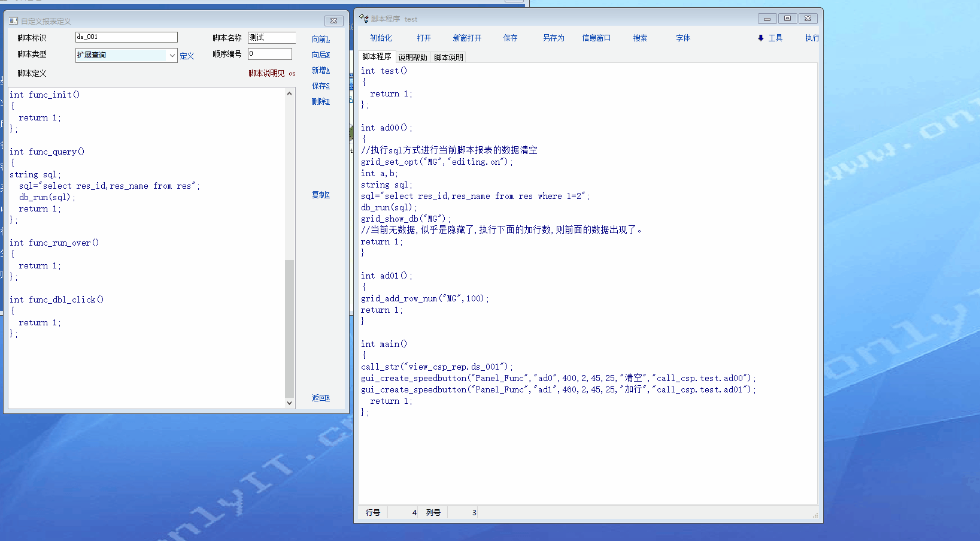Click the 复制C button

320,195
